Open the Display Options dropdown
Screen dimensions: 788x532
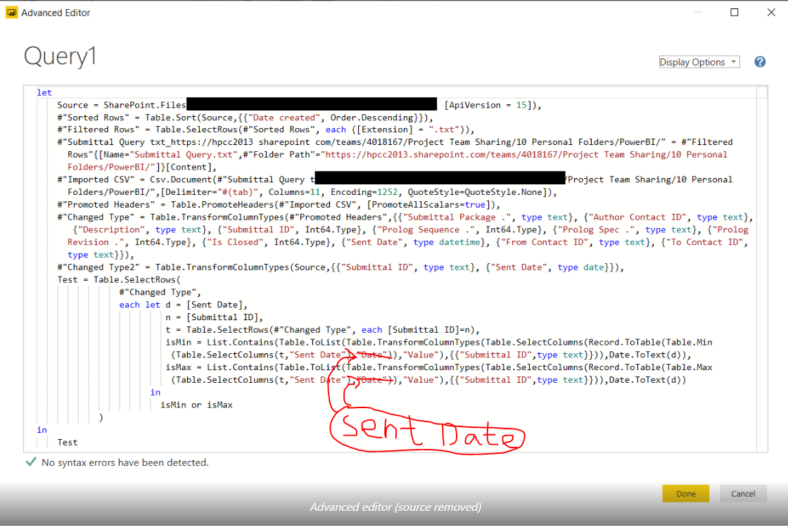click(x=699, y=62)
